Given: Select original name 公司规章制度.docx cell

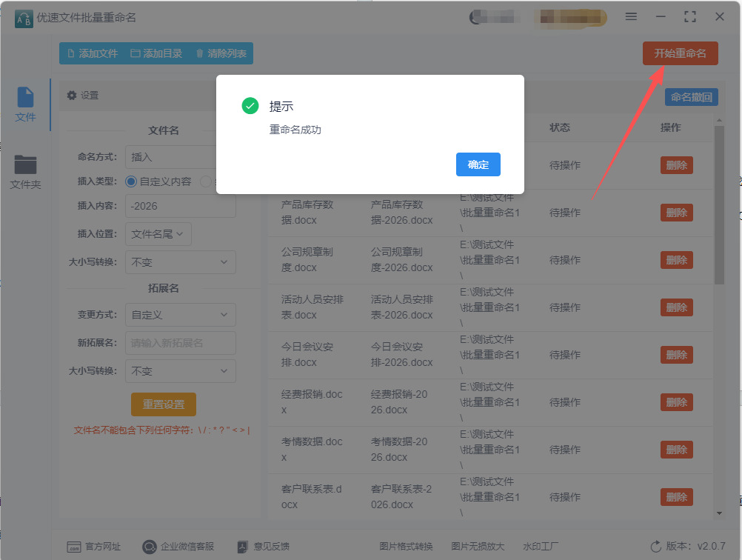Looking at the screenshot, I should click(x=307, y=259).
